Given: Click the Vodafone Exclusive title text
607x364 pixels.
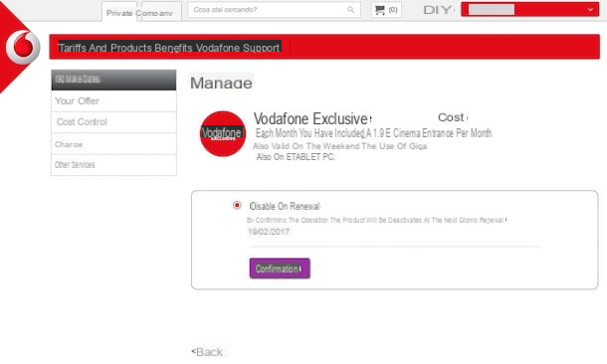Looking at the screenshot, I should tap(310, 118).
